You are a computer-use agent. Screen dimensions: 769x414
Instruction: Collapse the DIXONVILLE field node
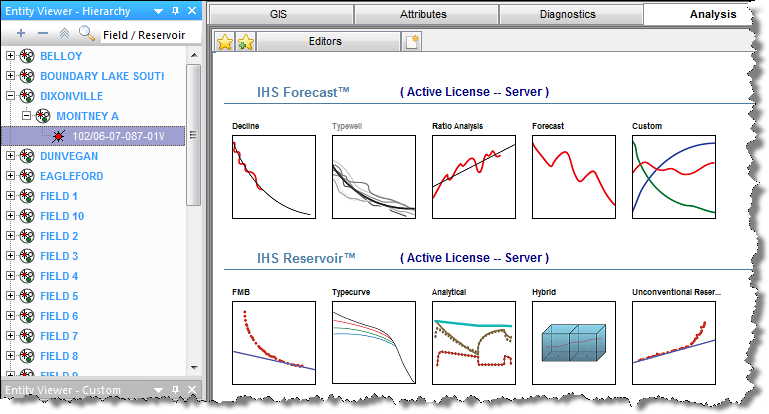[x=11, y=96]
